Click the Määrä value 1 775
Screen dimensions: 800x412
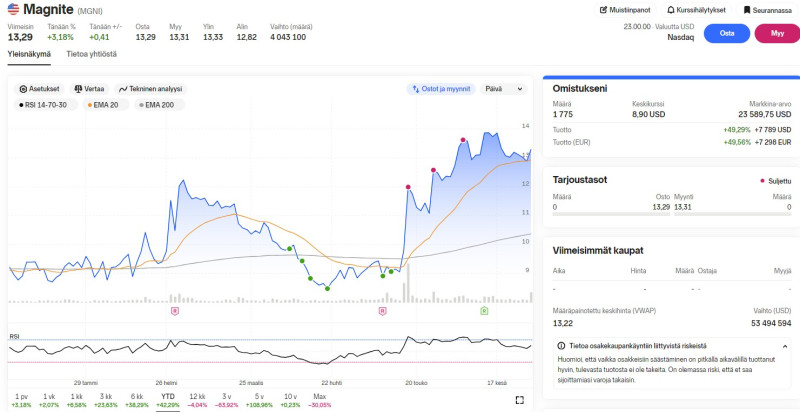coord(563,114)
